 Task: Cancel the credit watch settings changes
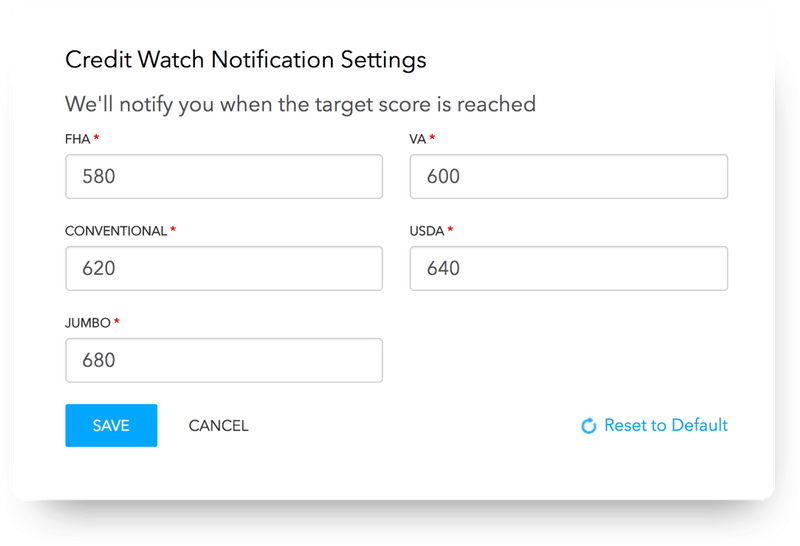(218, 426)
